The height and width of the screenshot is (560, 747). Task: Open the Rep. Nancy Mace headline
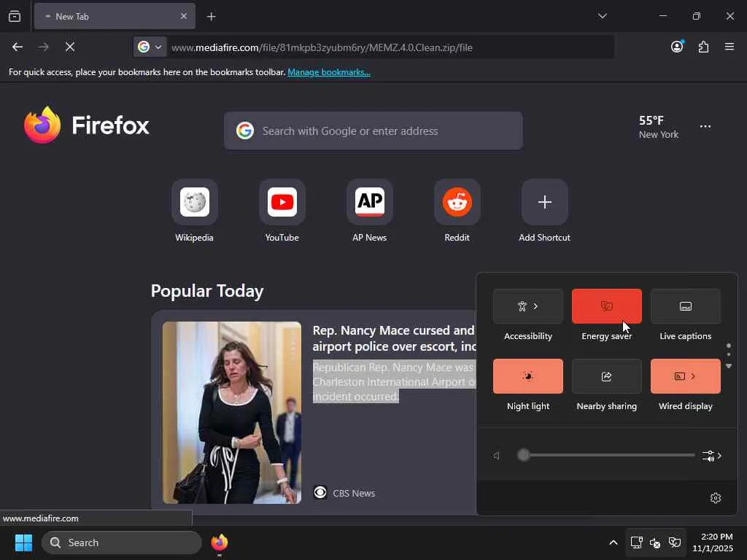(394, 338)
